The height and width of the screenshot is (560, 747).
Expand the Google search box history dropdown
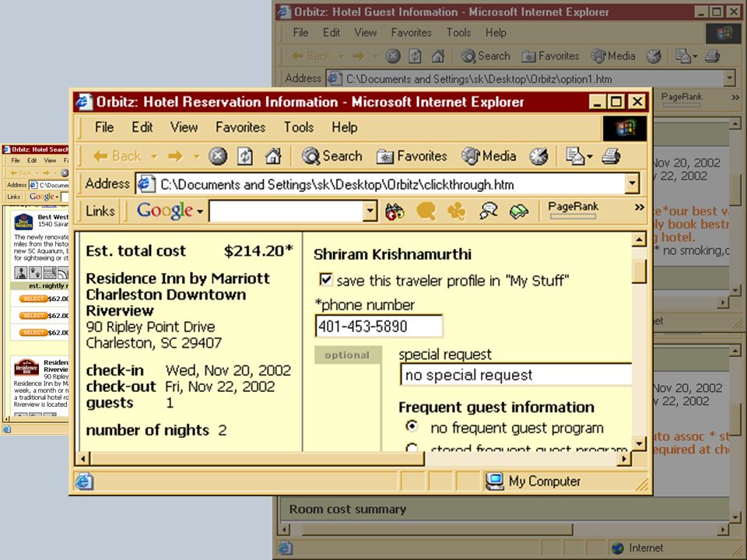(x=370, y=211)
